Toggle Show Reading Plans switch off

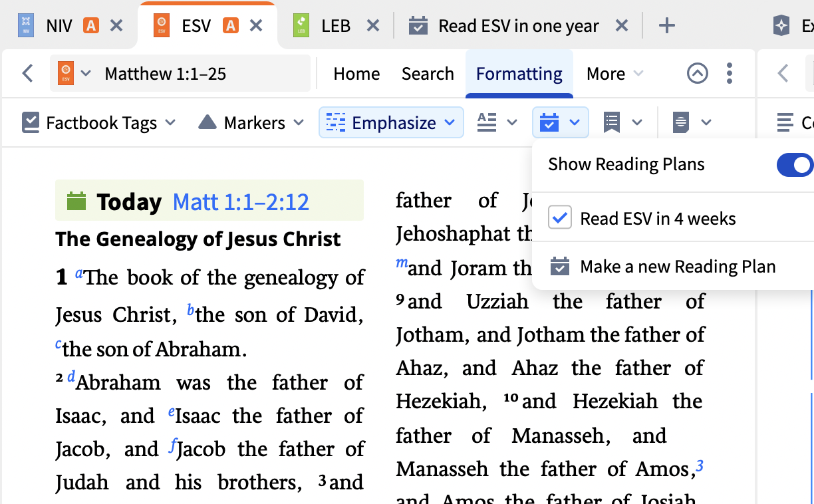click(x=795, y=164)
